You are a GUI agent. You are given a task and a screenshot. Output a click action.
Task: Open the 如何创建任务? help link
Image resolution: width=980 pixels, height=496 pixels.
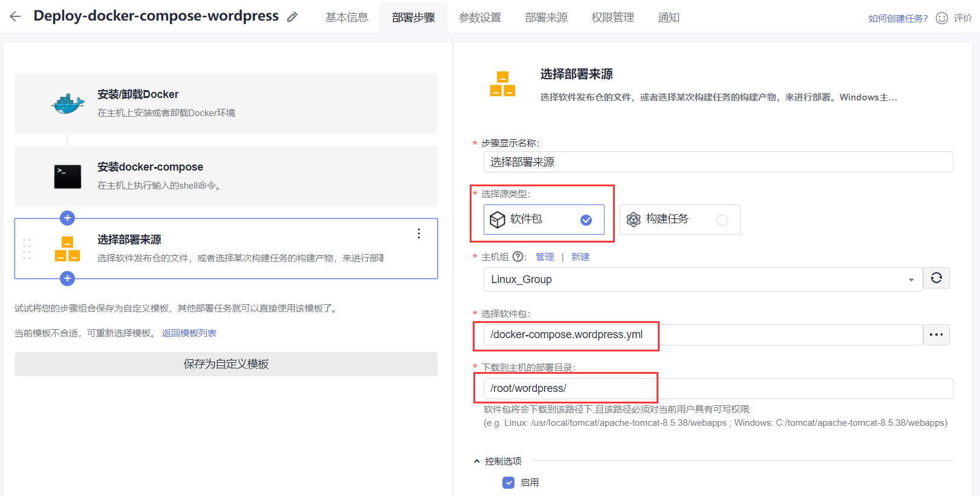pyautogui.click(x=898, y=18)
